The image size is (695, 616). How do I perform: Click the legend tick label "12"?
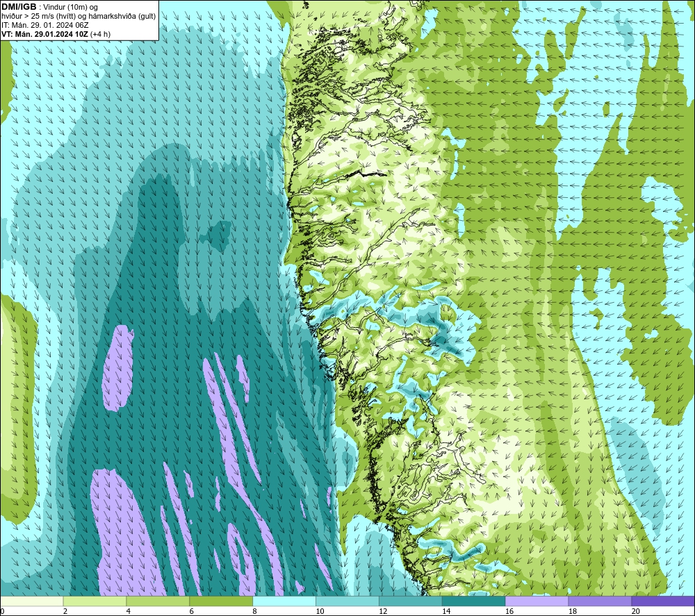[382, 611]
